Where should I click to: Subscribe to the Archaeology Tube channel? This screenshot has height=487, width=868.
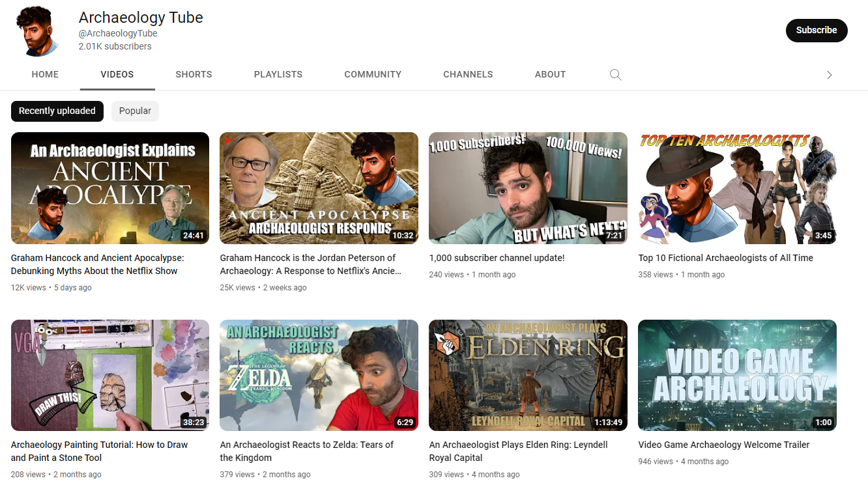(x=817, y=30)
